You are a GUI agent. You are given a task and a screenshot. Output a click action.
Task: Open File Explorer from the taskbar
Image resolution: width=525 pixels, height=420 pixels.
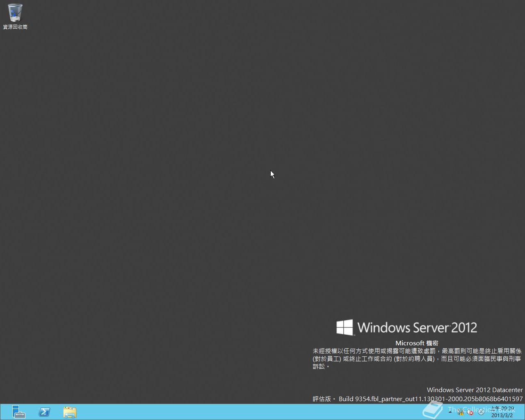click(x=70, y=412)
